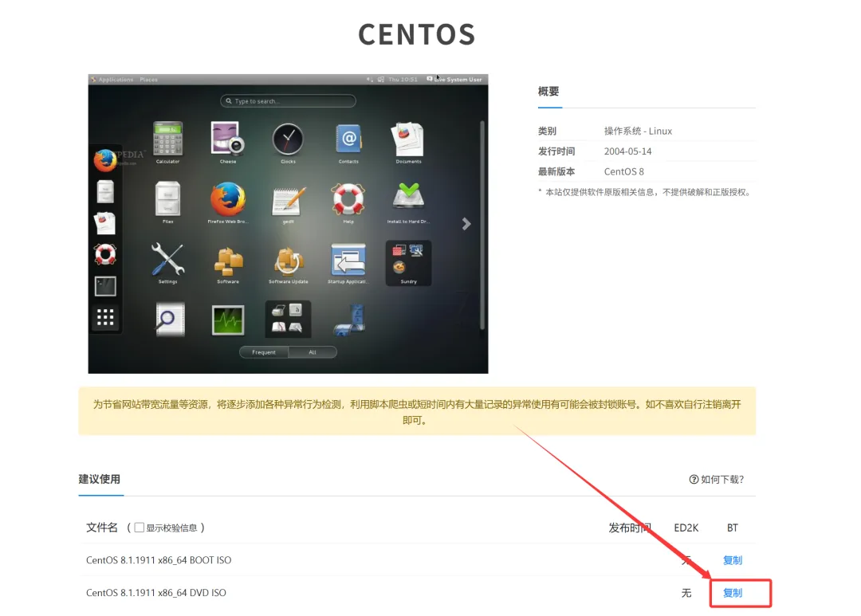The width and height of the screenshot is (861, 616).
Task: Launch Firefox Web Browser from the grid
Action: (x=228, y=198)
